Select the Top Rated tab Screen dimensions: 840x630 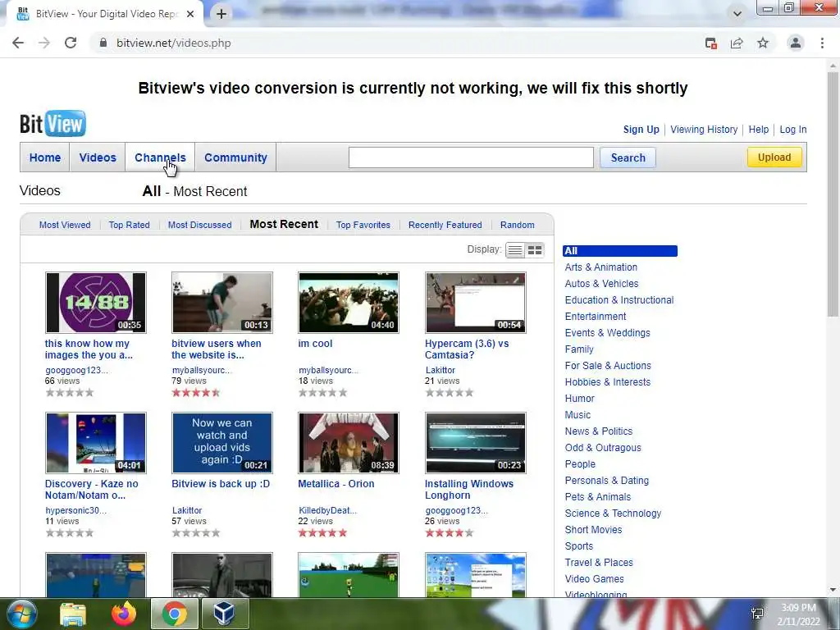129,225
